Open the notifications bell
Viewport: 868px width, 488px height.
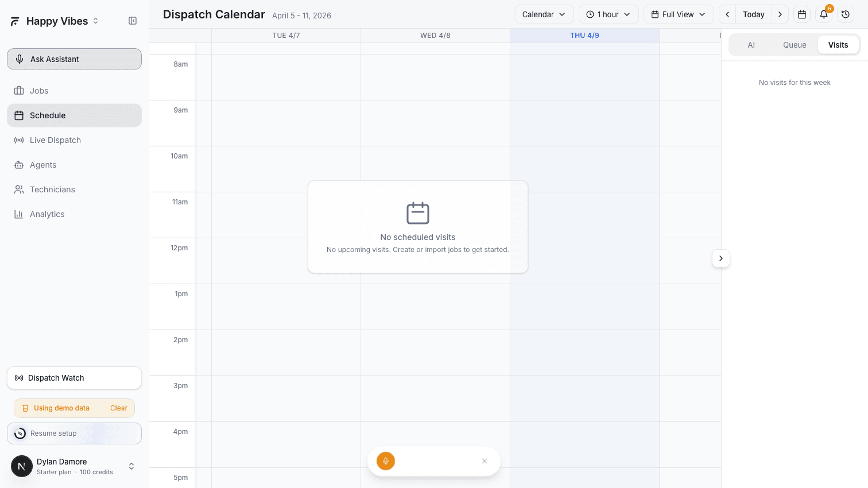coord(824,14)
